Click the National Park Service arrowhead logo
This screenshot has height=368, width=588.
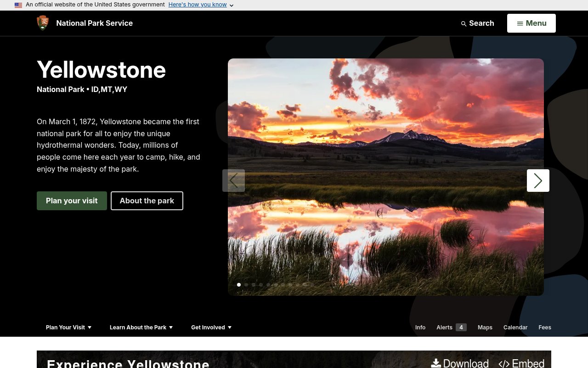pyautogui.click(x=43, y=23)
